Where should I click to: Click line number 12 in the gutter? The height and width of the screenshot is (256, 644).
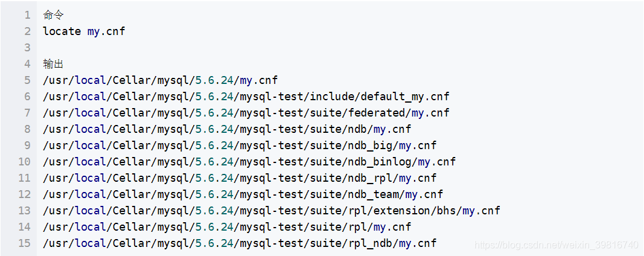25,194
